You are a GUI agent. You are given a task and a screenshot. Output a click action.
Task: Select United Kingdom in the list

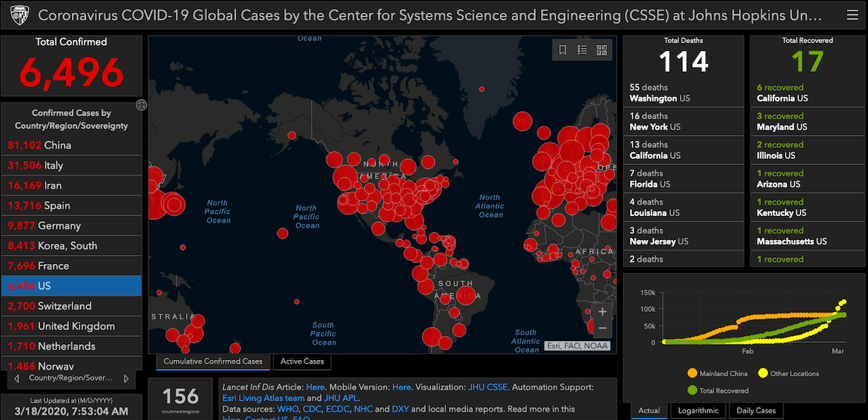coord(71,325)
